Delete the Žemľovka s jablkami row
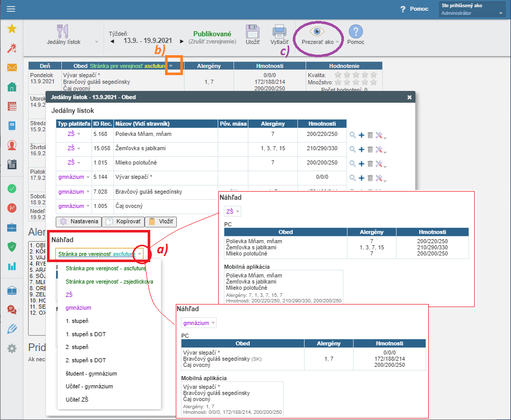This screenshot has width=511, height=420. pyautogui.click(x=370, y=149)
